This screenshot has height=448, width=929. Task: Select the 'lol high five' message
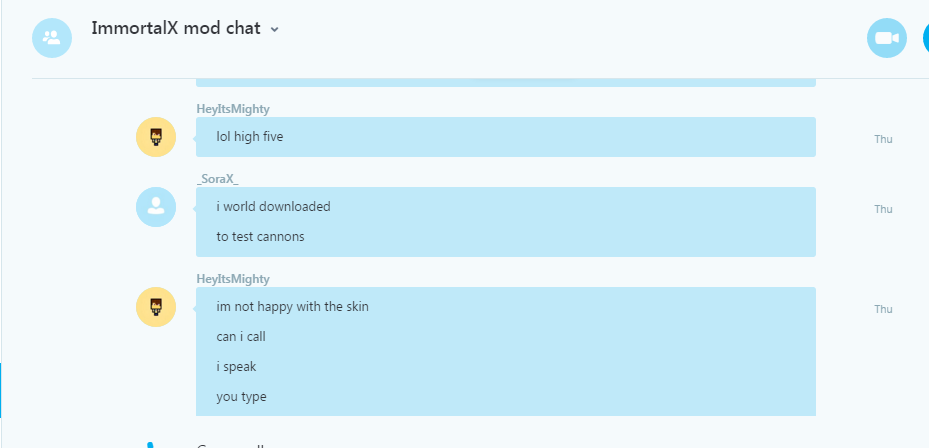point(250,137)
